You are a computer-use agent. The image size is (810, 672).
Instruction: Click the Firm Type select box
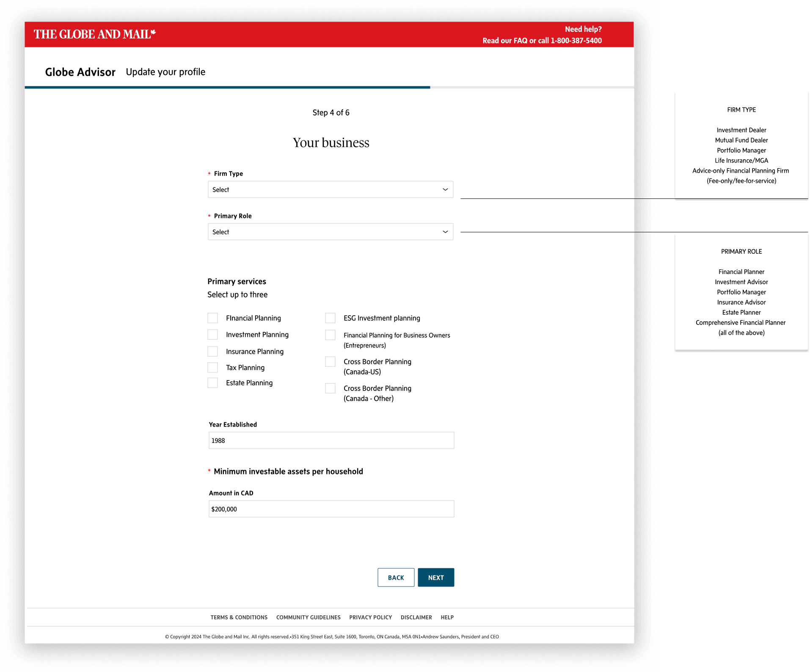click(x=331, y=190)
